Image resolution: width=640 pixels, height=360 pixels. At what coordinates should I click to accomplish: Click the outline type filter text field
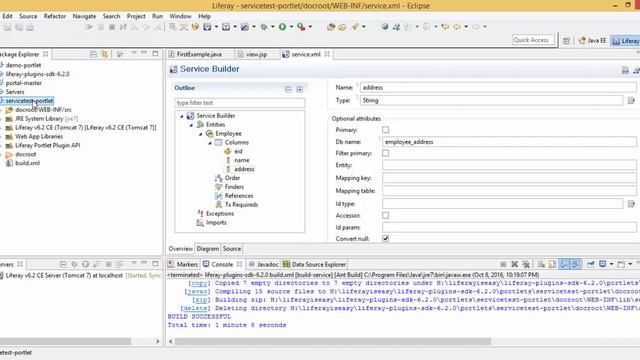point(240,103)
